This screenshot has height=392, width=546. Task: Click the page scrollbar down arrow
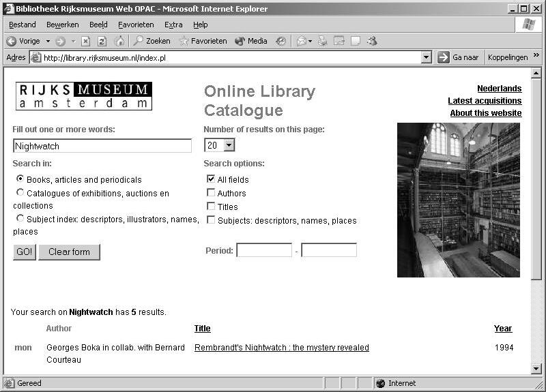click(x=536, y=368)
